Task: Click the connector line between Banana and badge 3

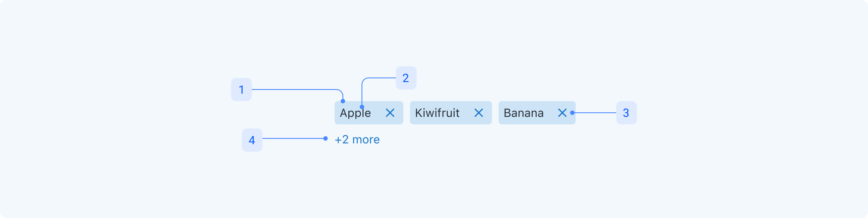Action: (596, 113)
